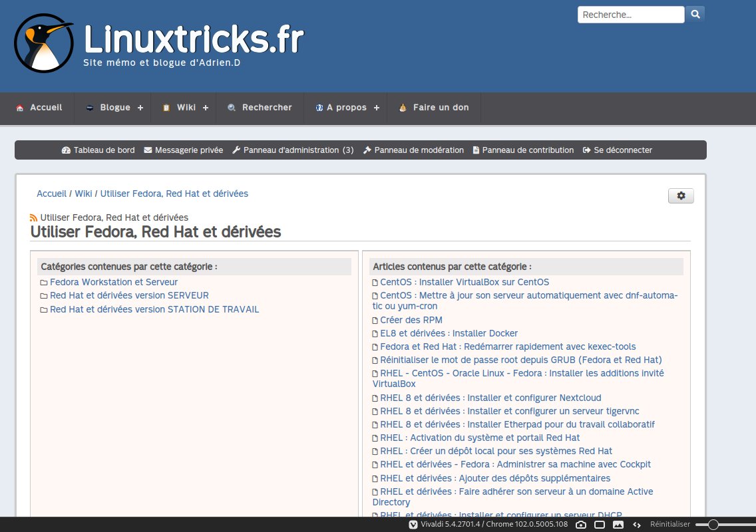Focus the Recherche search field
Image resolution: width=756 pixels, height=532 pixels.
[631, 15]
